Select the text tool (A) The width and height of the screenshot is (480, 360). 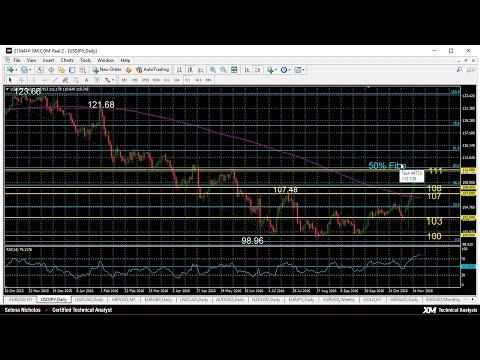pyautogui.click(x=86, y=80)
